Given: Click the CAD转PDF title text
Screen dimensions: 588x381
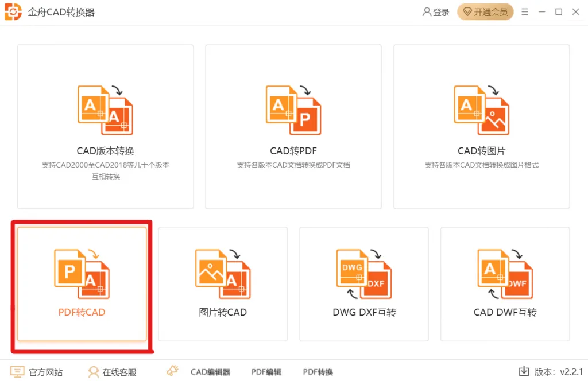Looking at the screenshot, I should [293, 151].
